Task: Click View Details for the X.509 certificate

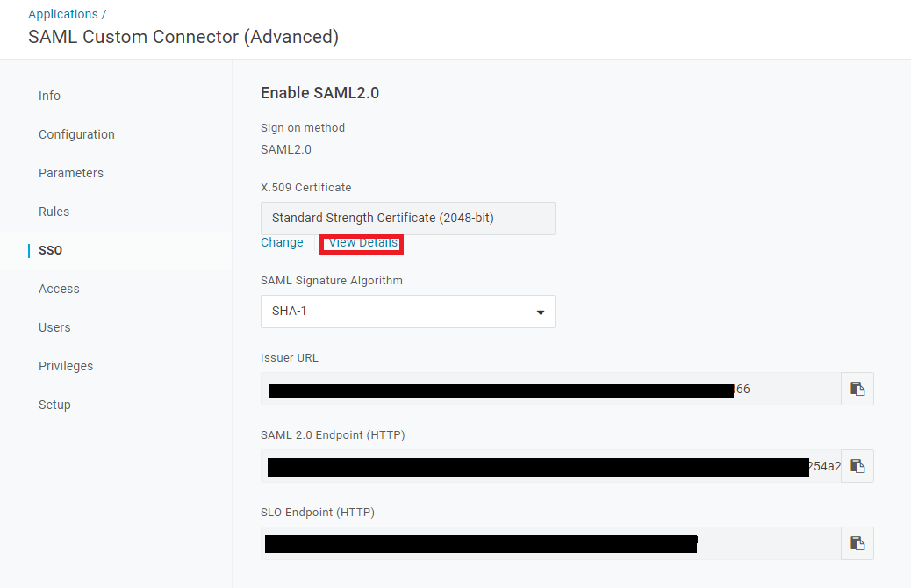Action: click(x=361, y=243)
